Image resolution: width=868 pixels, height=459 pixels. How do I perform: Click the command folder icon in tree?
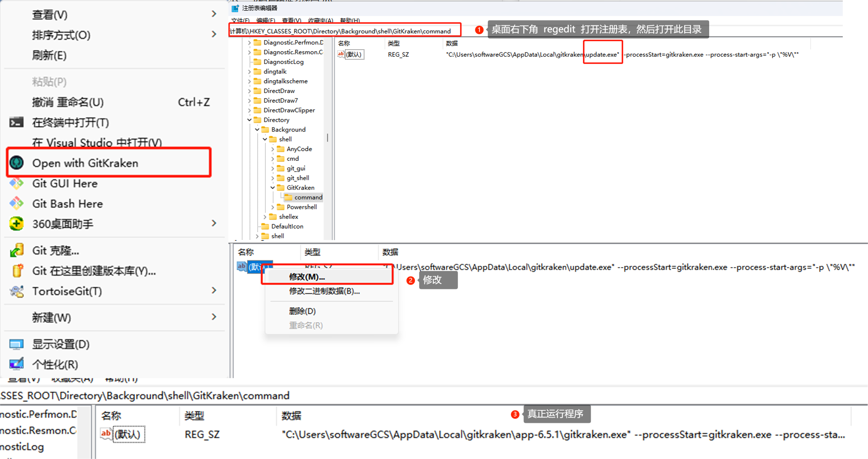pos(288,197)
